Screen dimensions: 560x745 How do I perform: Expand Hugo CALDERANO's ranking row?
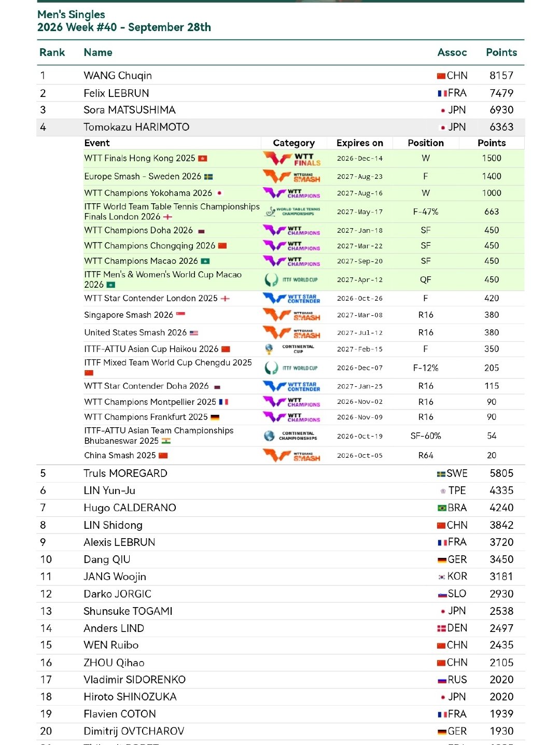[x=281, y=508]
